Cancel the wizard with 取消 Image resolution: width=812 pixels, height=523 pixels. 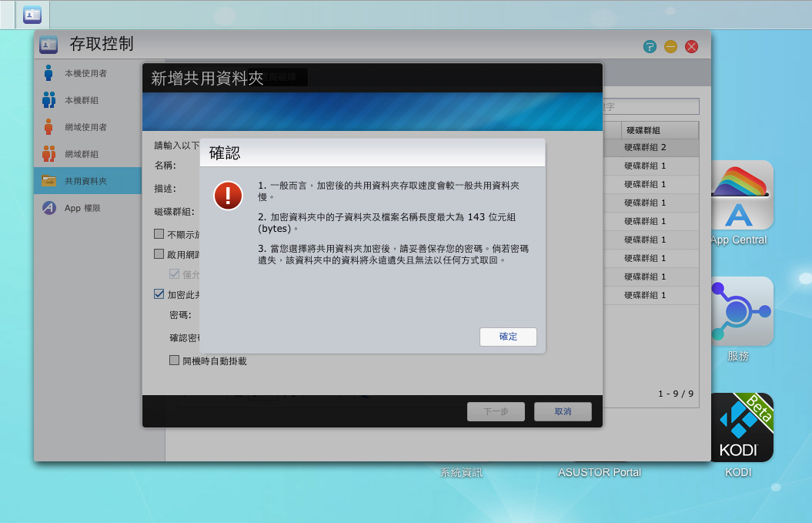point(563,411)
